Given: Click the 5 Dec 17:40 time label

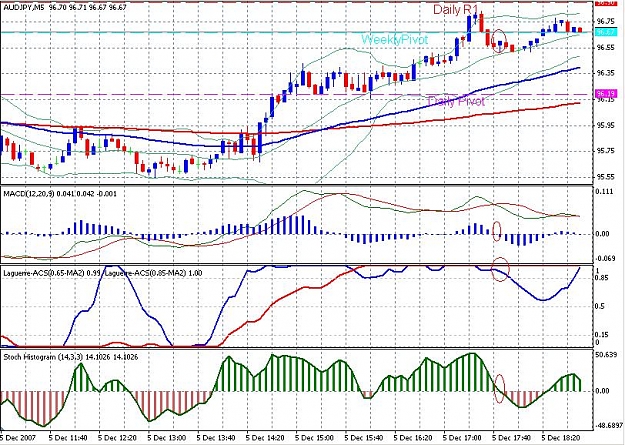Looking at the screenshot, I should click(x=513, y=438).
